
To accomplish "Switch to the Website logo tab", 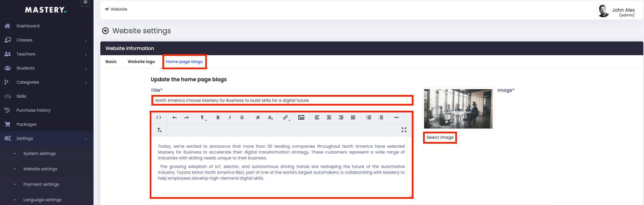I will click(141, 62).
